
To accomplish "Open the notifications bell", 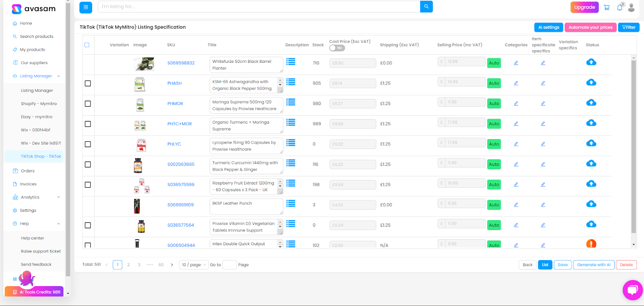I will click(619, 8).
